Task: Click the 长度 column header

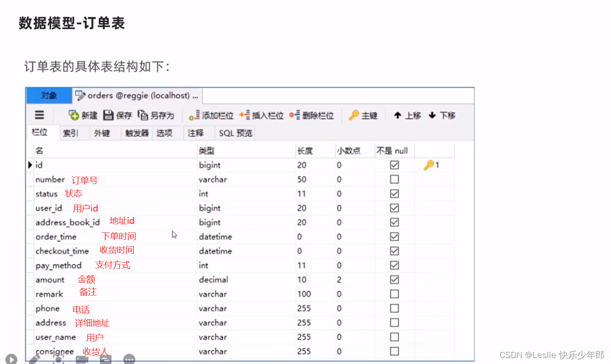Action: [315, 151]
